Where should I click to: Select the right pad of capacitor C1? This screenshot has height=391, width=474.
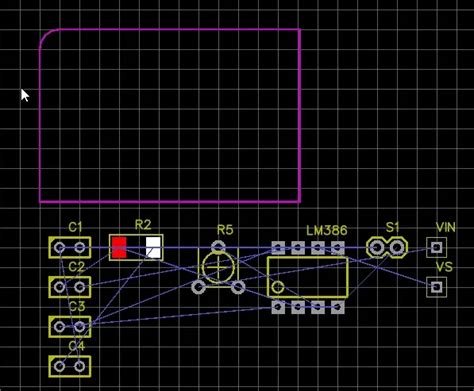[x=79, y=248]
